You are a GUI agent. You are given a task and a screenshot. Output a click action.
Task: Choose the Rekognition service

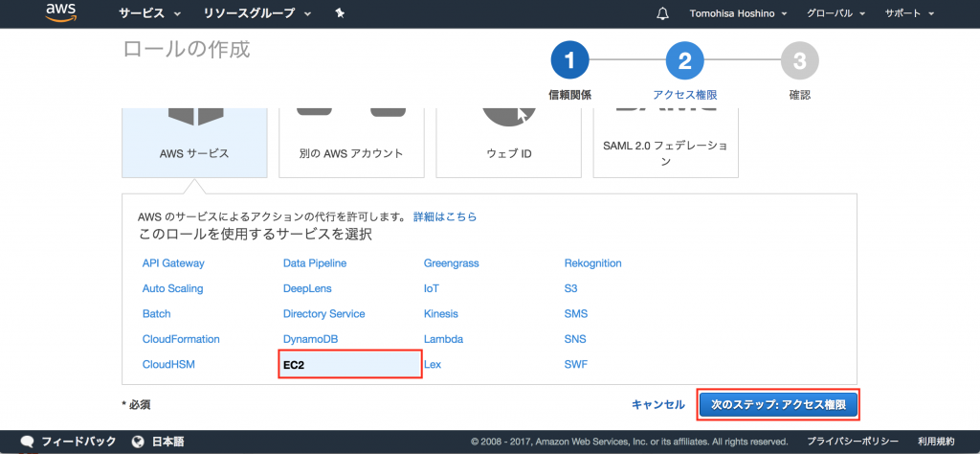[593, 263]
